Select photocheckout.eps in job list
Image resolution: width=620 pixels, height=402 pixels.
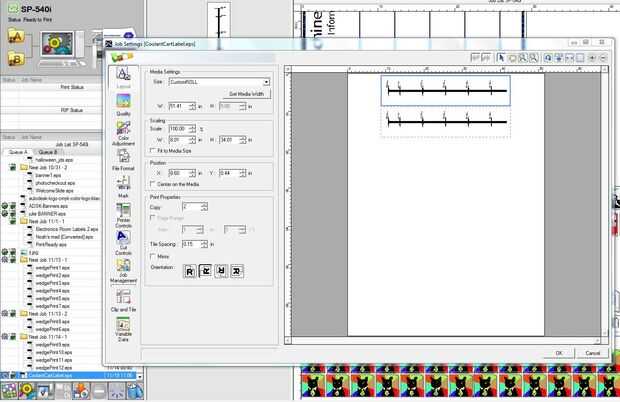(x=55, y=183)
